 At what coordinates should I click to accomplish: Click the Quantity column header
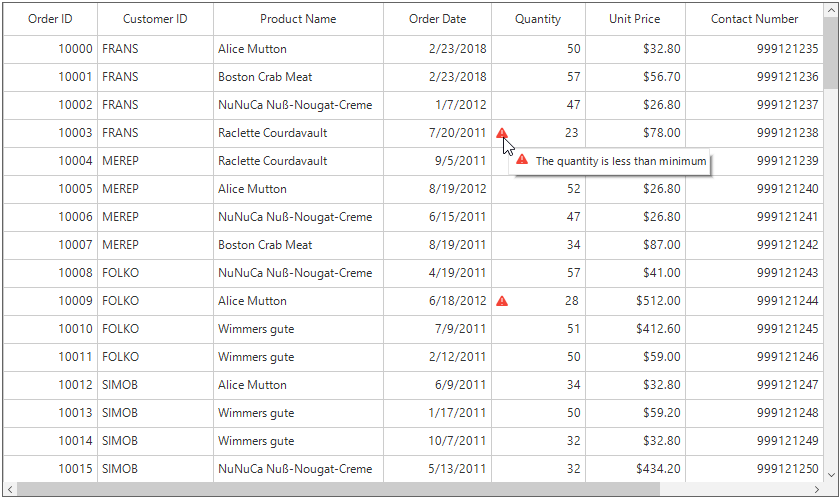[x=538, y=19]
